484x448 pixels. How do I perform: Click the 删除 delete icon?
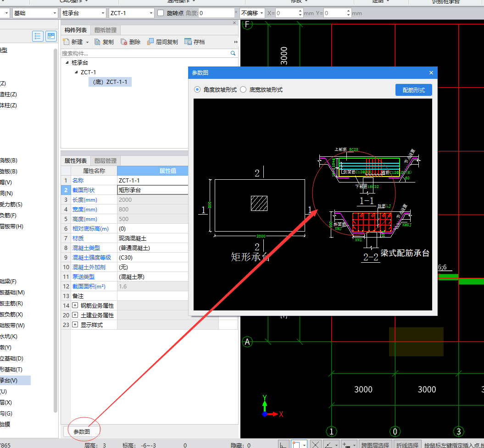(x=124, y=42)
